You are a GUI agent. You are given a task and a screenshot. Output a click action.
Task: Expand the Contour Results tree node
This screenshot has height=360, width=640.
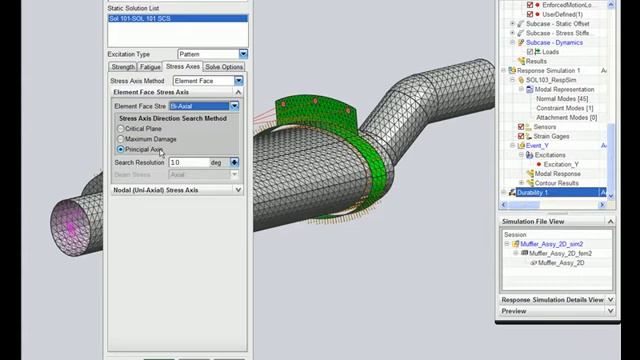point(521,183)
